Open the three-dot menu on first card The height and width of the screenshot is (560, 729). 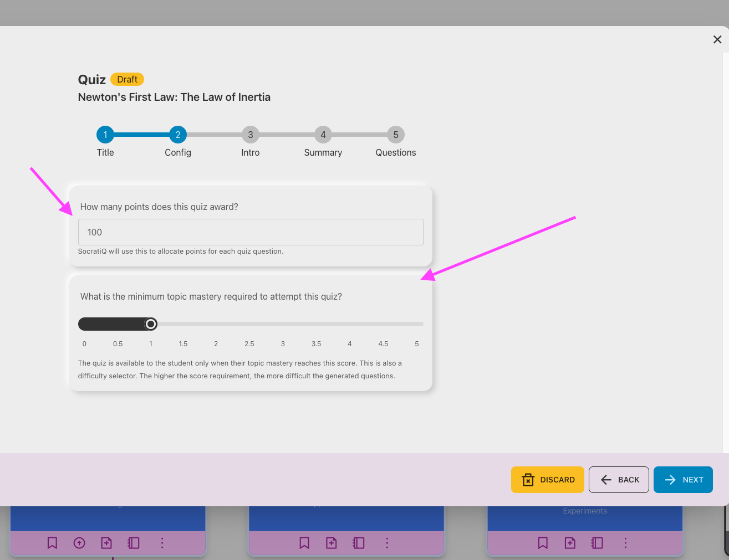point(162,543)
